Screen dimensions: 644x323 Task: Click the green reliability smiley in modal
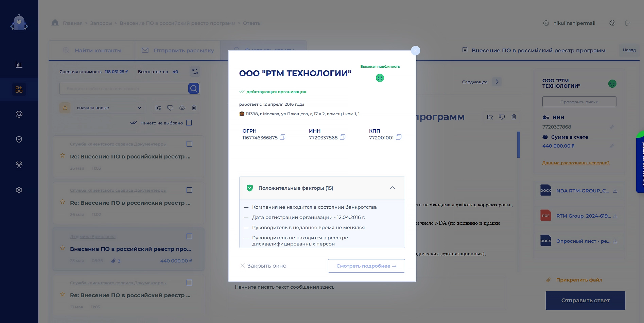click(x=380, y=78)
